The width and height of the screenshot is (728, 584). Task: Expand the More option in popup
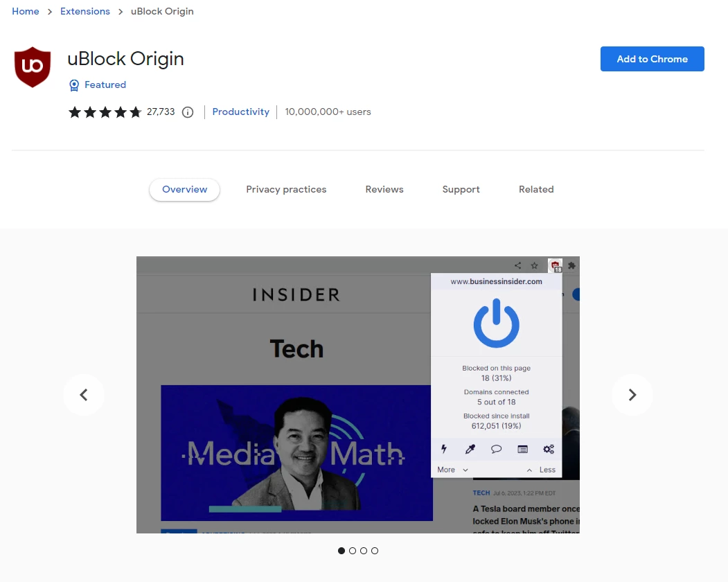(452, 470)
